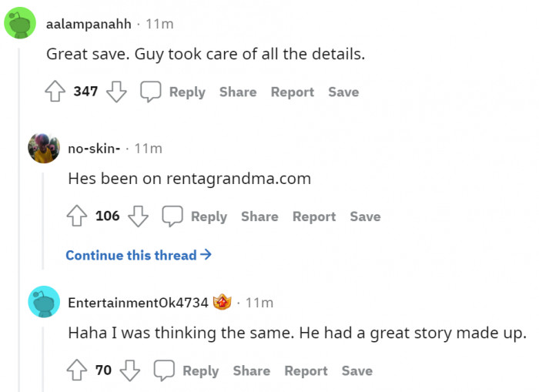Open EntertainmentOk4734's avatar
539x392 pixels.
tap(44, 302)
